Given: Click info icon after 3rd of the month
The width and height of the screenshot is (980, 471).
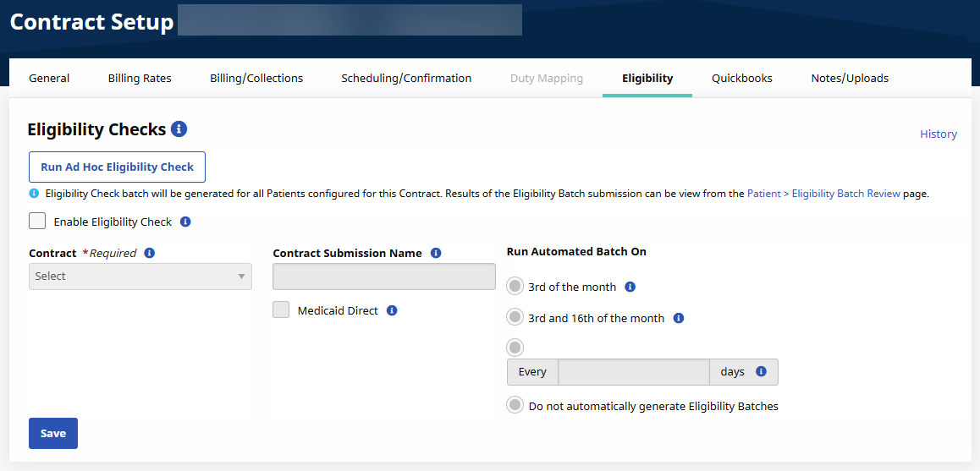Looking at the screenshot, I should pyautogui.click(x=630, y=287).
